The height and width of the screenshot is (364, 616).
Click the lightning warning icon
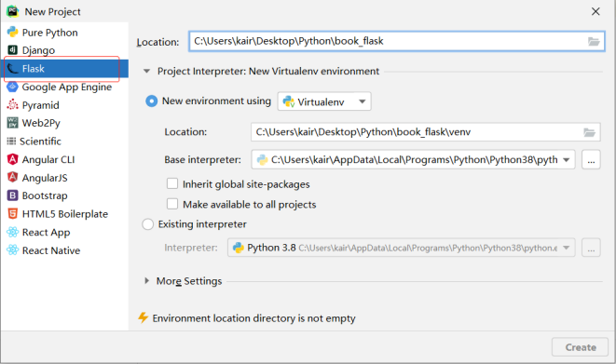pos(144,317)
